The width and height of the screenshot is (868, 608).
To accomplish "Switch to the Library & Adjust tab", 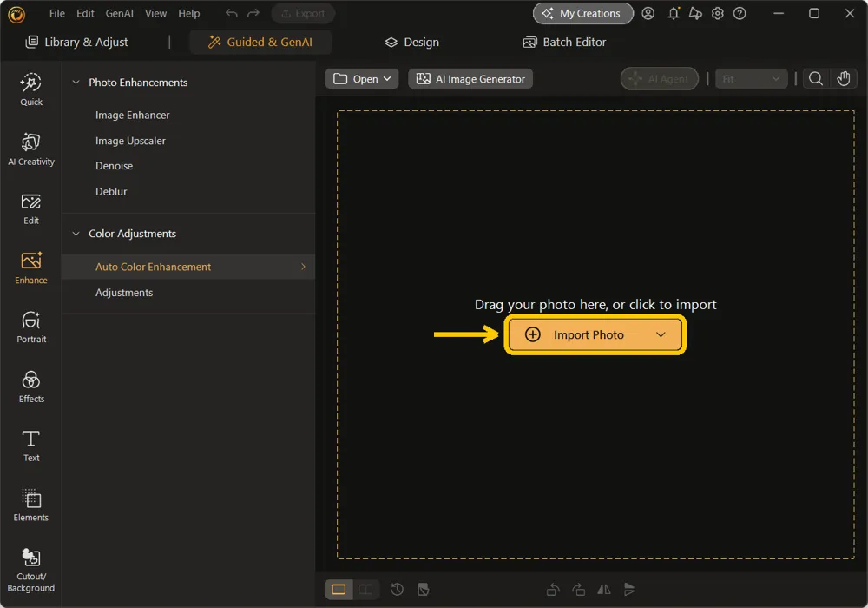I will [77, 42].
